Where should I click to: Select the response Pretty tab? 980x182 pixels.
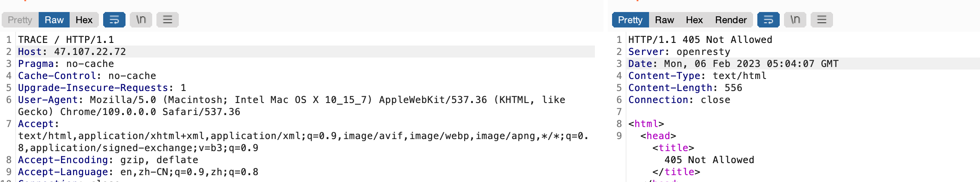click(630, 20)
